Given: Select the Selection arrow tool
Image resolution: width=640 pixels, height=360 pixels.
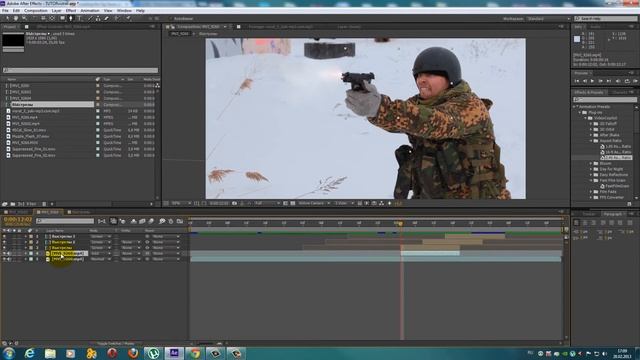Looking at the screenshot, I should click(7, 18).
